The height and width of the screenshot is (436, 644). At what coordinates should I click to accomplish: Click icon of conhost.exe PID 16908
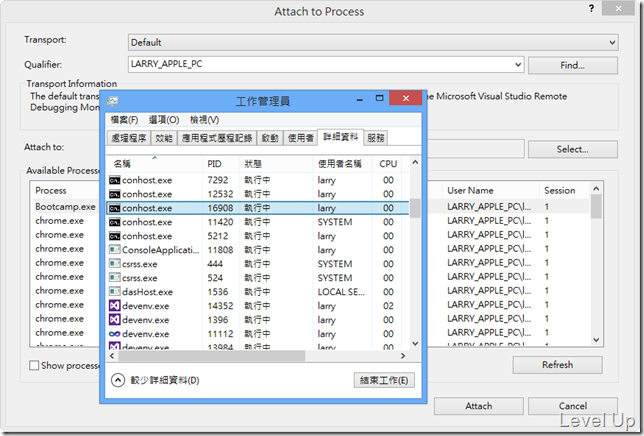[115, 208]
